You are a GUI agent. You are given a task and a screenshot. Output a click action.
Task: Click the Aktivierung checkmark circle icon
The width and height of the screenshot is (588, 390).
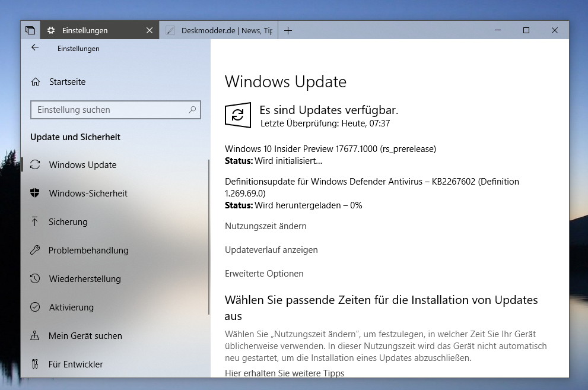point(35,307)
